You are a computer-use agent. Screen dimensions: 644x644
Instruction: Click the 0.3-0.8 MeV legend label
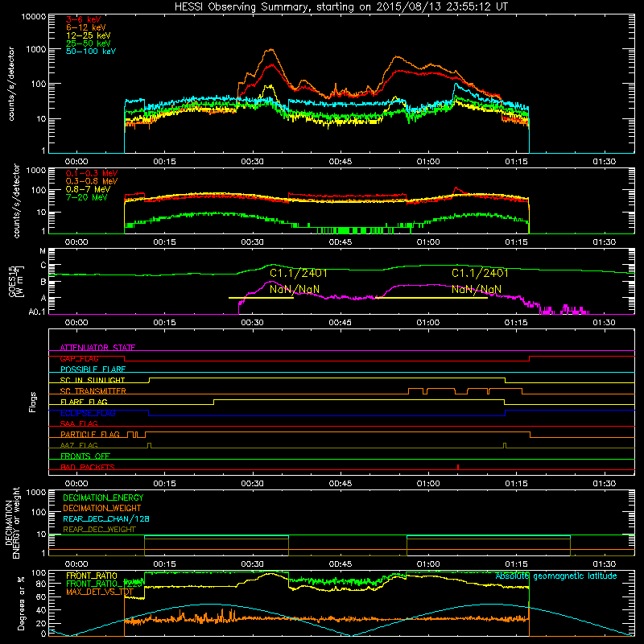point(92,181)
